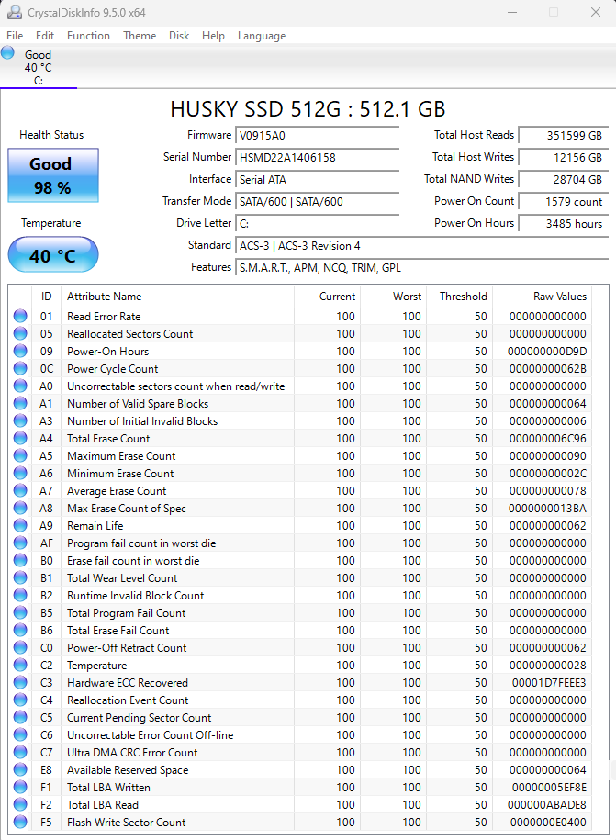Open the Help menu

point(213,36)
